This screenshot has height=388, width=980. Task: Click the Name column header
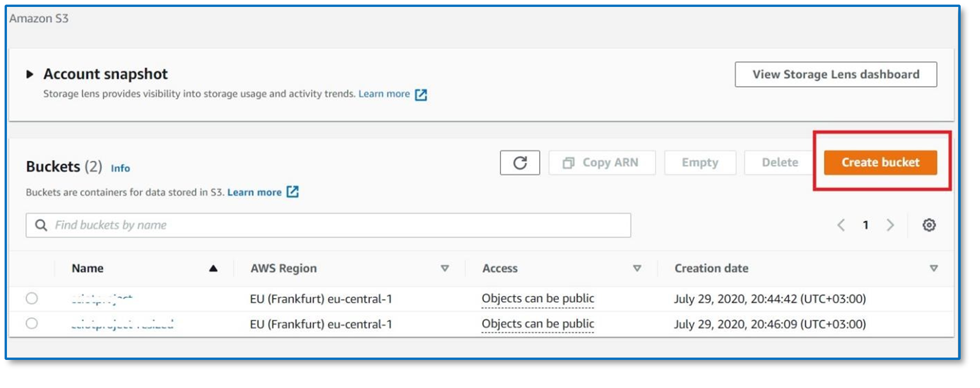(x=88, y=268)
